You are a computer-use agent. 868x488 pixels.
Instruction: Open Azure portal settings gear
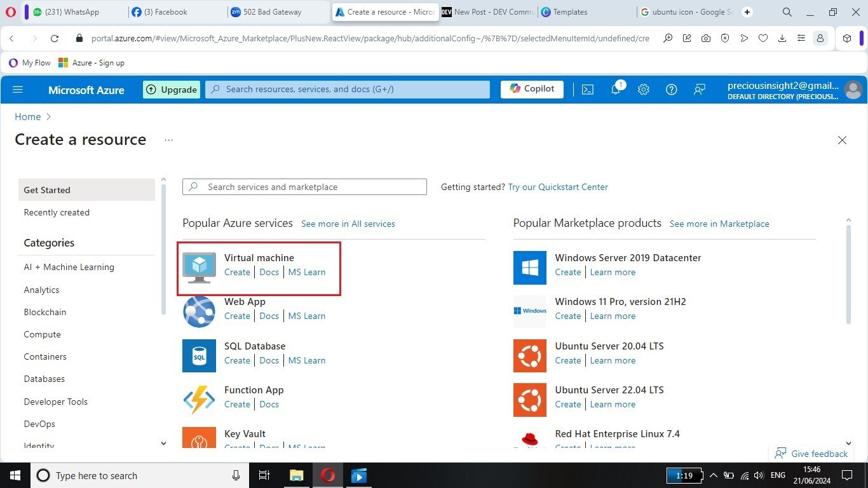644,90
